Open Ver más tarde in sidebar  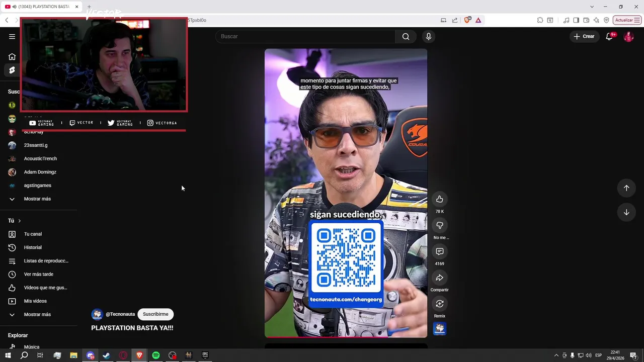tap(39, 275)
